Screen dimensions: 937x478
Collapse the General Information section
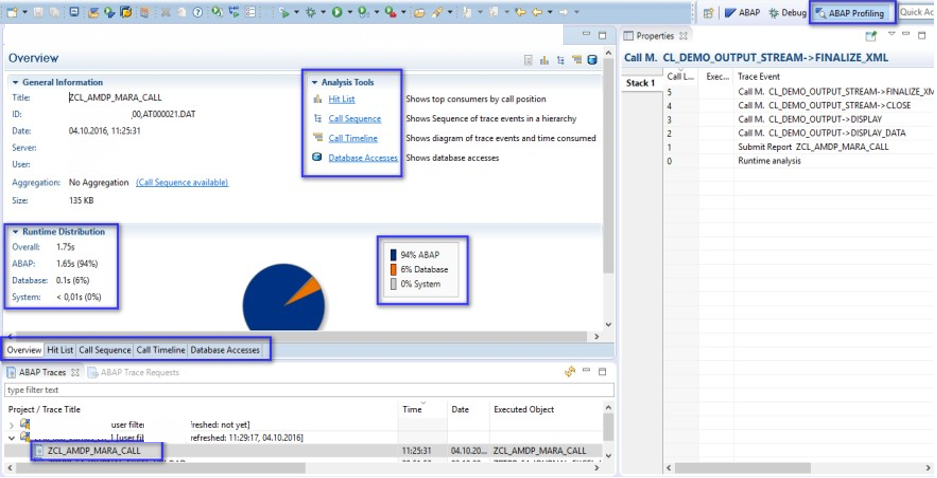[x=16, y=82]
